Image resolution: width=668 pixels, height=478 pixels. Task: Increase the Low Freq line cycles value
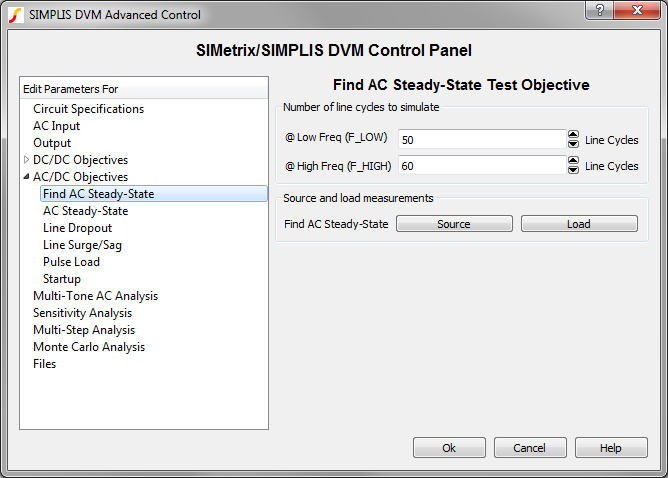tap(573, 135)
